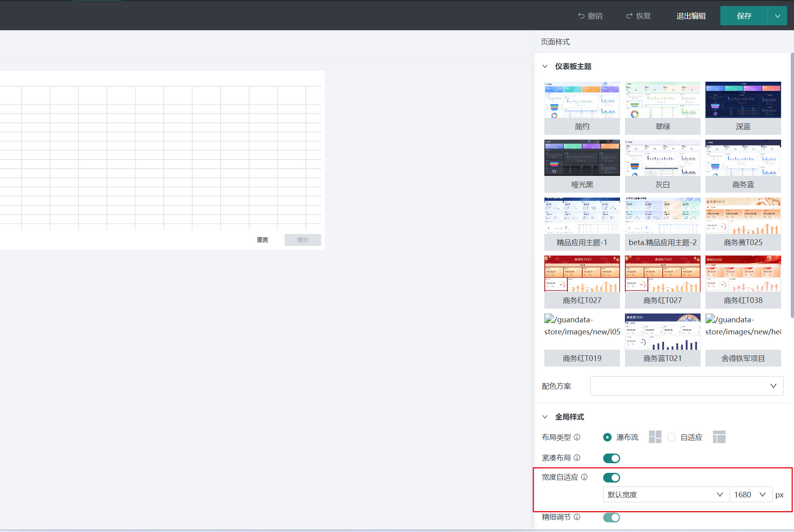This screenshot has width=794, height=532.
Task: Click the waterfall layout grid icon
Action: coord(655,437)
